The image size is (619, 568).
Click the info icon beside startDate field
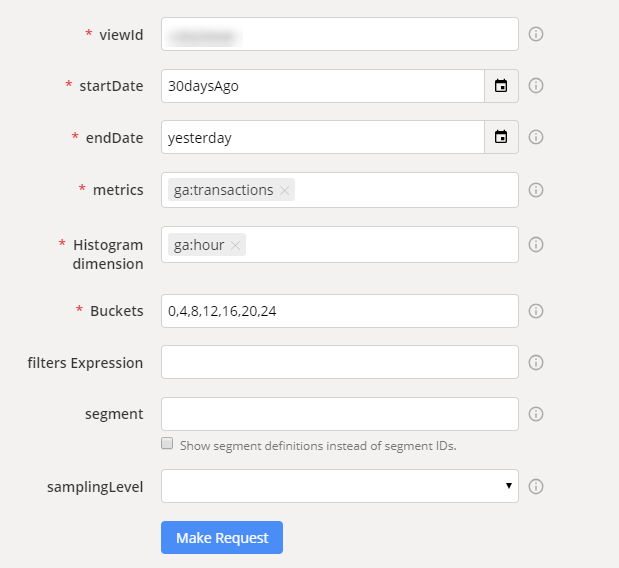pyautogui.click(x=535, y=86)
